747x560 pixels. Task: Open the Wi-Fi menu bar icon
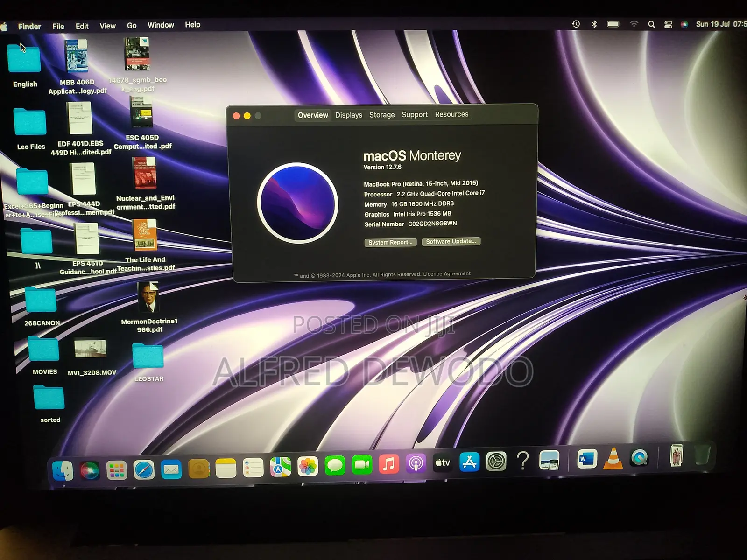point(634,24)
